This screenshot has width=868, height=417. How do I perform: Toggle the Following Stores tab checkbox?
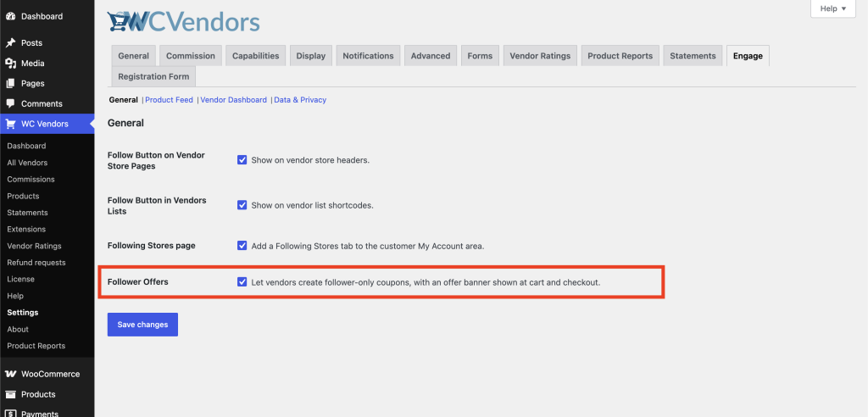pyautogui.click(x=242, y=245)
